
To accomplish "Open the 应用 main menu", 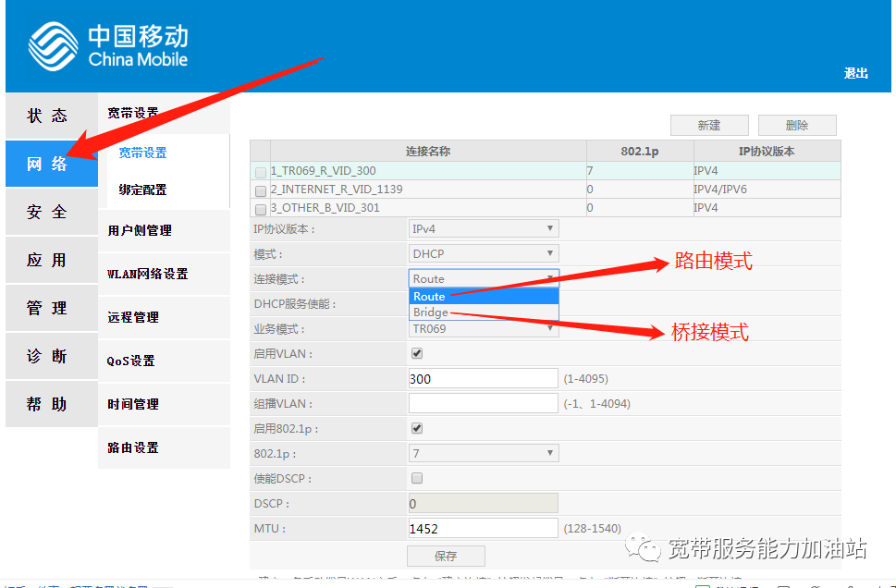I will click(52, 260).
